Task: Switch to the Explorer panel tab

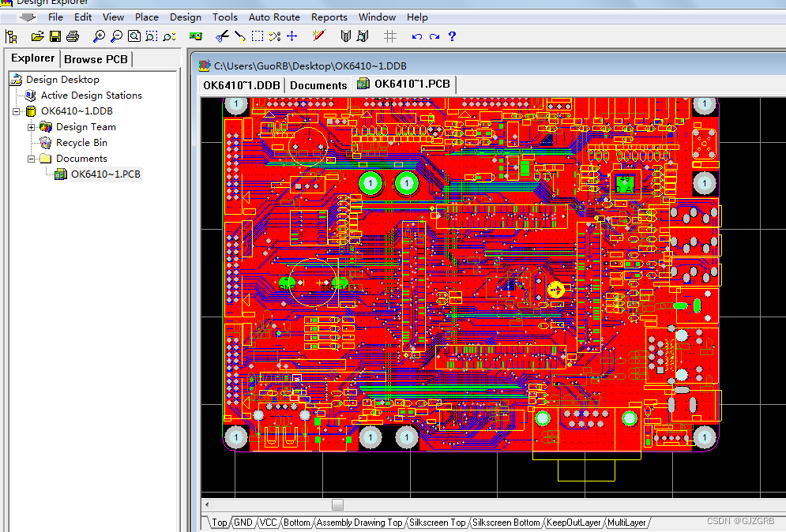Action: (32, 58)
